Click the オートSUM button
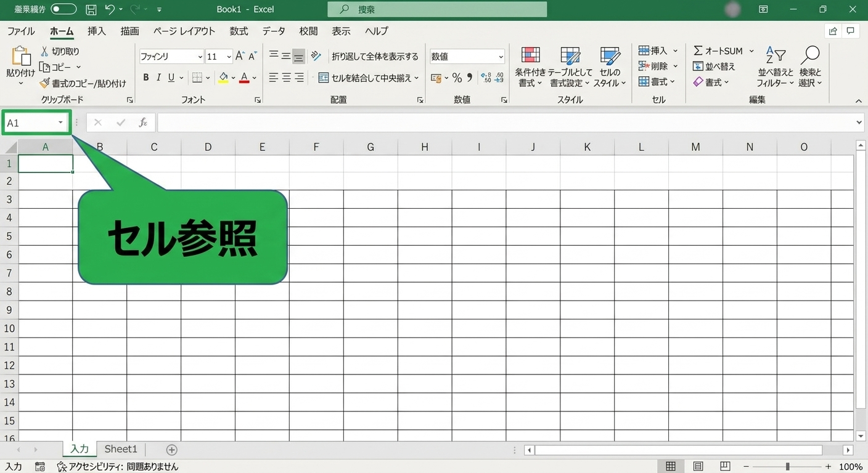The height and width of the screenshot is (473, 868). [x=719, y=51]
